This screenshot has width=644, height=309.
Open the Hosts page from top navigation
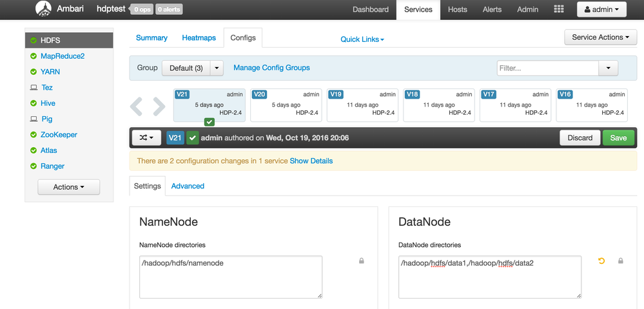458,10
